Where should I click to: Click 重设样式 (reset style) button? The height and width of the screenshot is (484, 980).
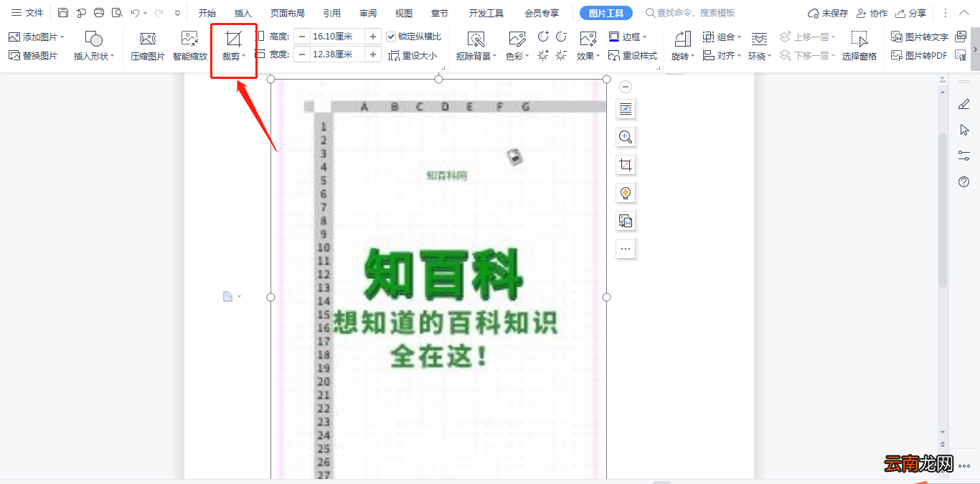[633, 55]
